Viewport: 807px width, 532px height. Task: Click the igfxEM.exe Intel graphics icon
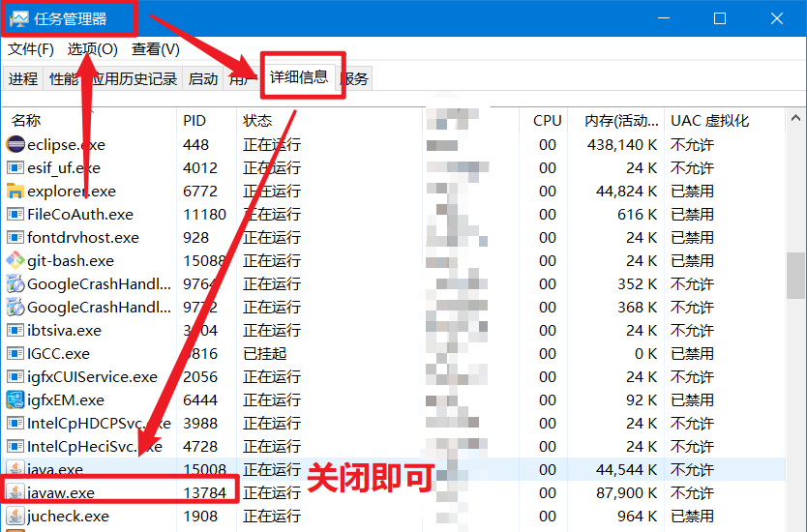(x=15, y=399)
